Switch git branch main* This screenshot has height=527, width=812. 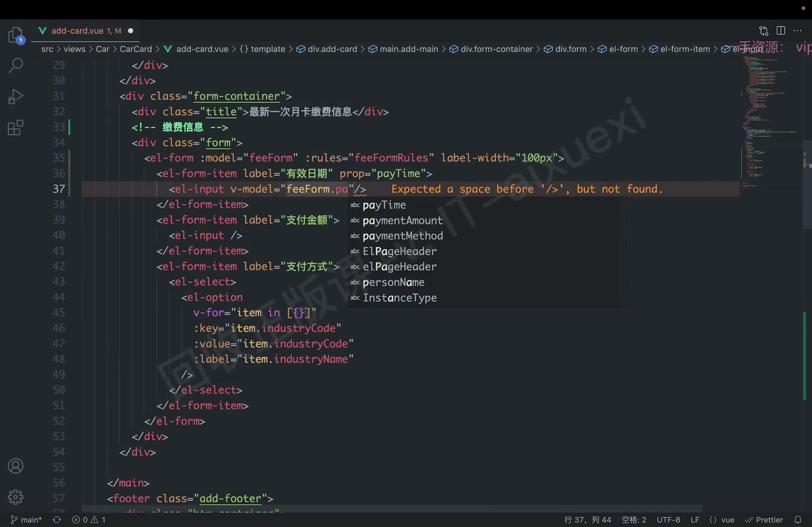click(x=26, y=520)
